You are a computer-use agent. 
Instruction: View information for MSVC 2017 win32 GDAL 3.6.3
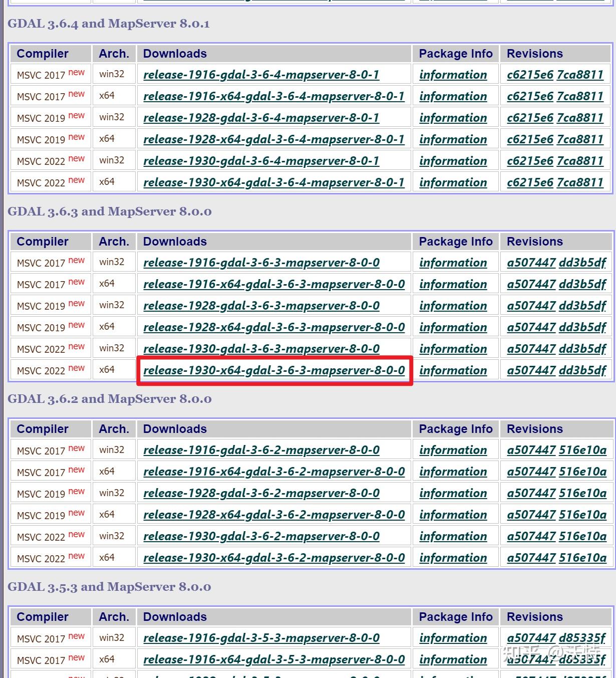pyautogui.click(x=453, y=263)
